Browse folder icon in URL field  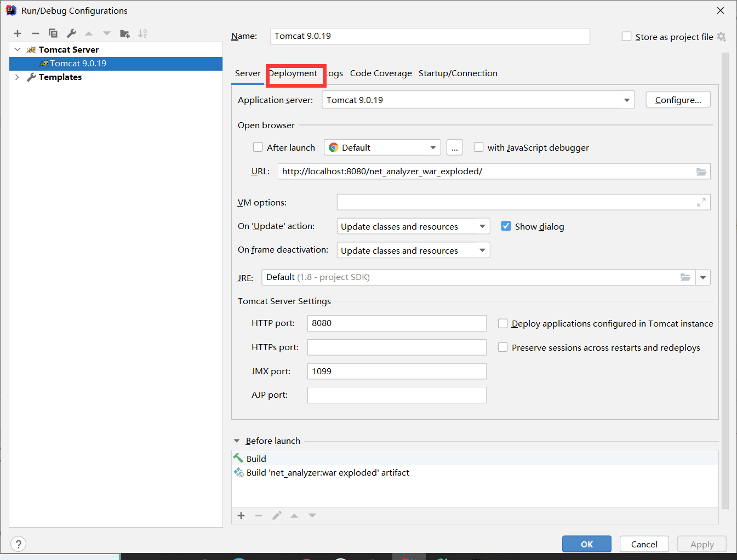(701, 172)
